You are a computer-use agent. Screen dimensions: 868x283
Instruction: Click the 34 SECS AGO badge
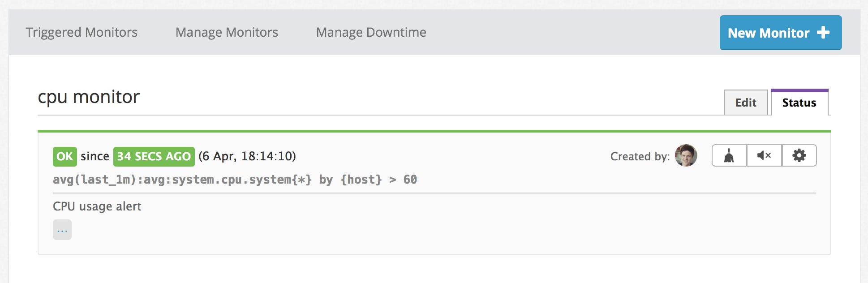click(x=154, y=156)
